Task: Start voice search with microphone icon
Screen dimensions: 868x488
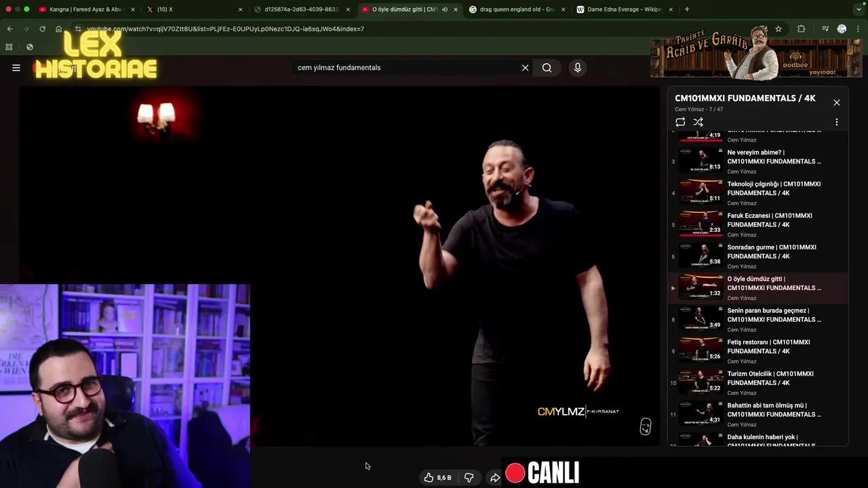Action: (578, 68)
